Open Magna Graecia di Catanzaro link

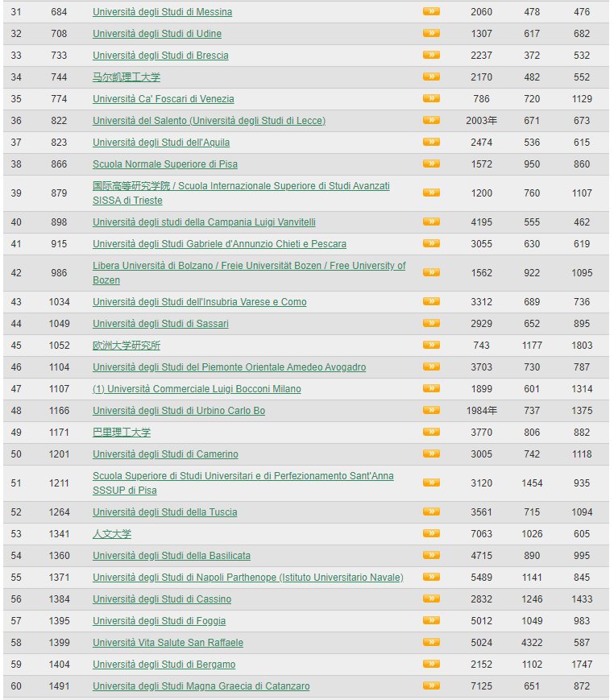click(x=201, y=686)
